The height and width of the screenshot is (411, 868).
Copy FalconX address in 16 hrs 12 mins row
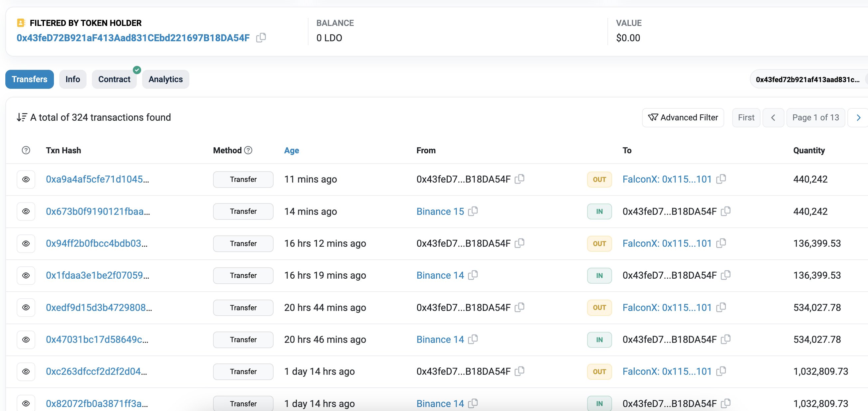coord(721,243)
